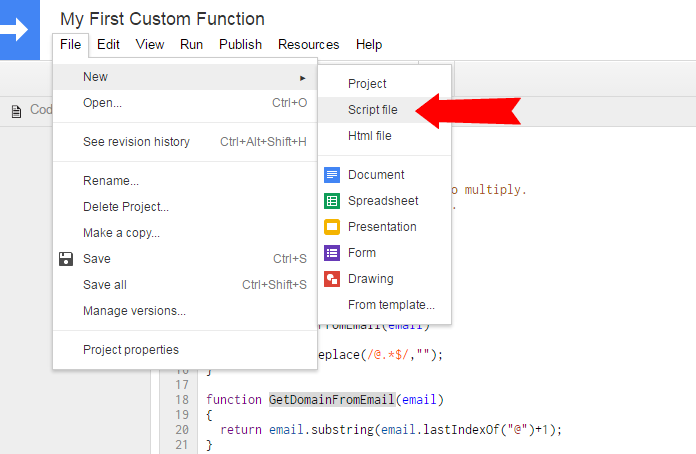The width and height of the screenshot is (696, 454).
Task: Click Delete Project... menu entry
Action: click(x=126, y=207)
